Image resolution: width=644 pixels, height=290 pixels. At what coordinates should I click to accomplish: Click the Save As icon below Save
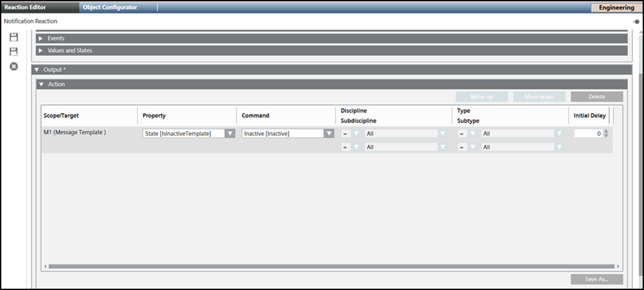(x=14, y=51)
